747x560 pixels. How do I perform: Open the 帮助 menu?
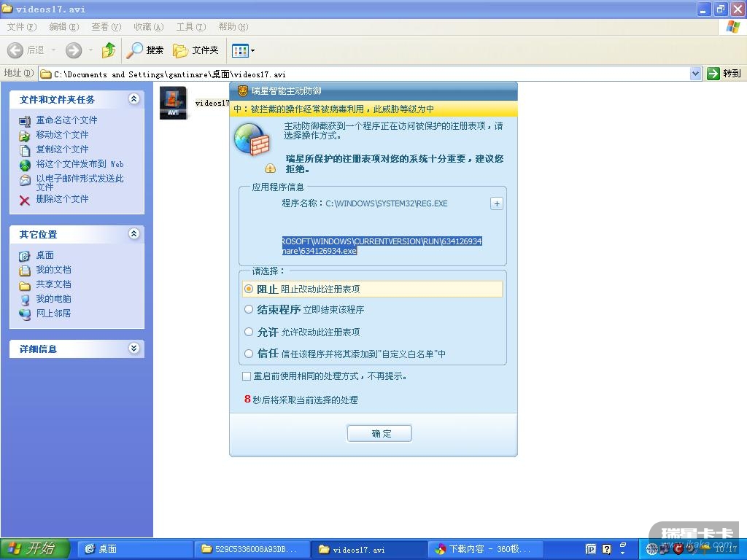(233, 27)
